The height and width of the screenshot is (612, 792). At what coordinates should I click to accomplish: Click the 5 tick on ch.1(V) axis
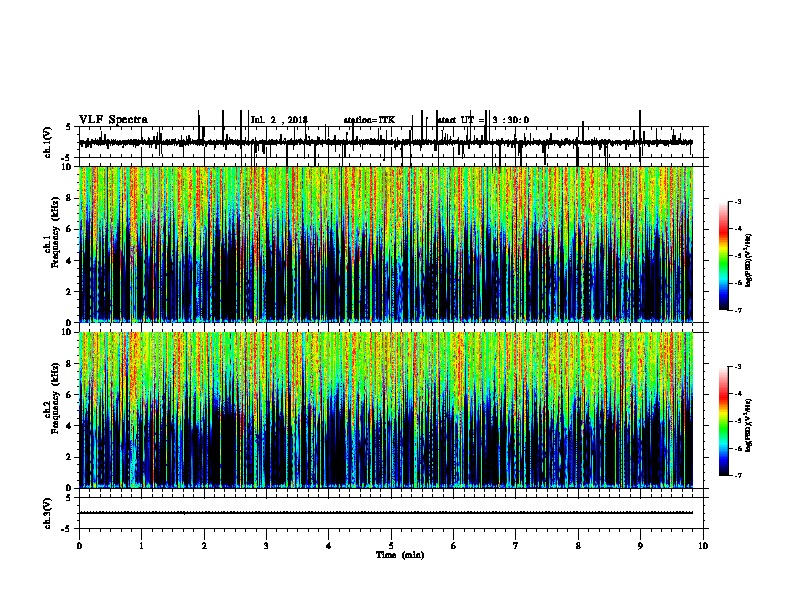pyautogui.click(x=70, y=127)
